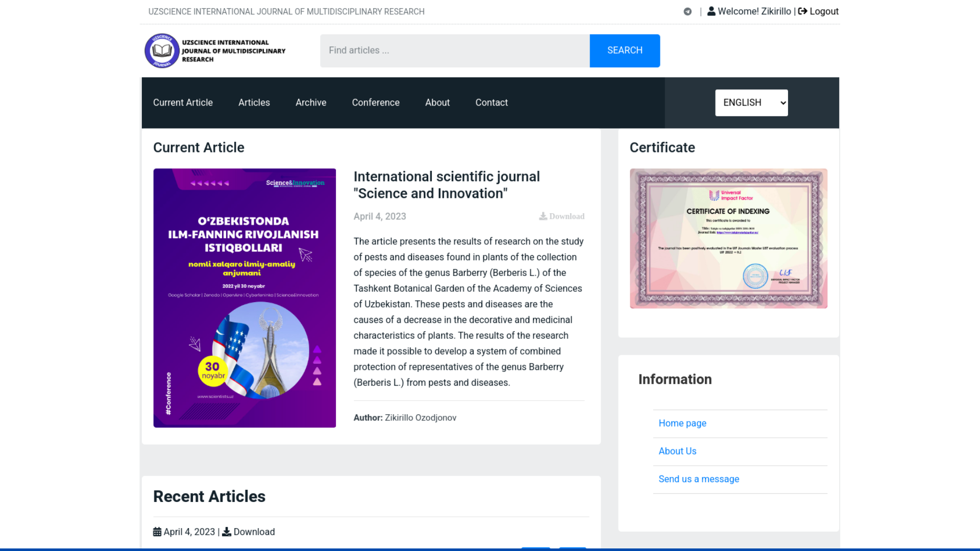Image resolution: width=980 pixels, height=551 pixels.
Task: Open the article title Science and Innovation
Action: 447,185
